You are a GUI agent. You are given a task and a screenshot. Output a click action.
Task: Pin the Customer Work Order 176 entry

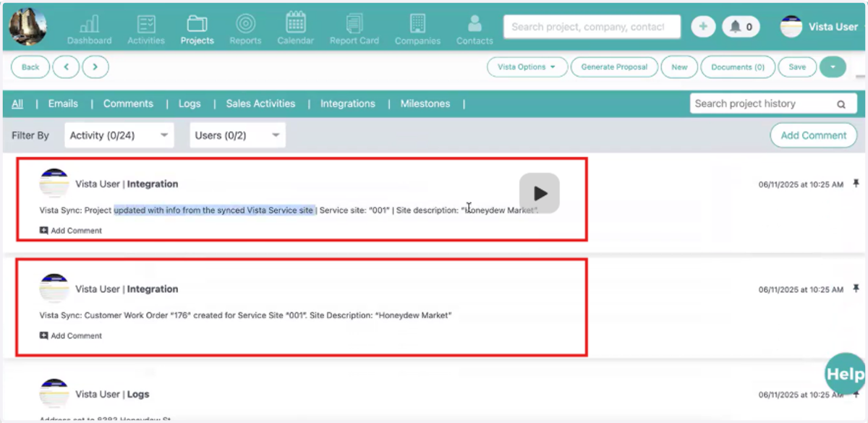coord(856,289)
